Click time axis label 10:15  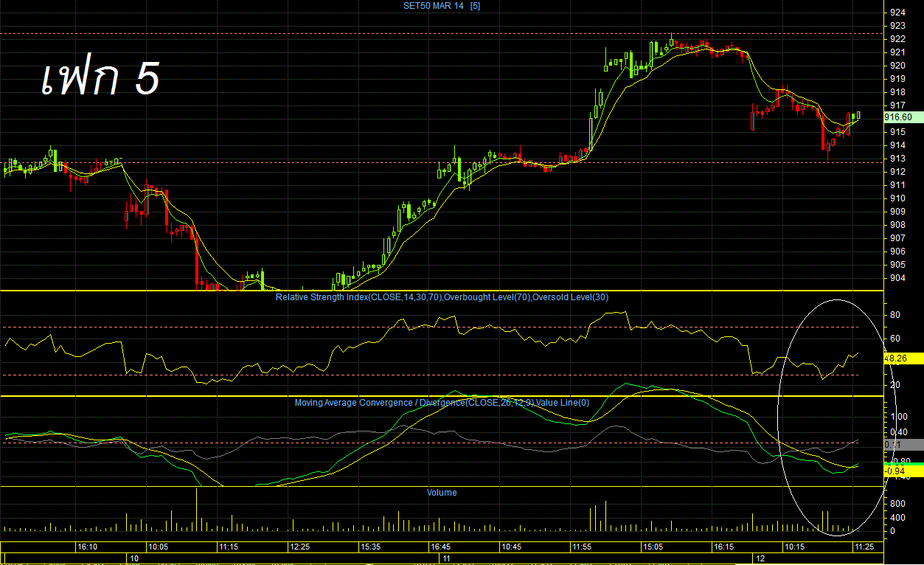point(794,547)
